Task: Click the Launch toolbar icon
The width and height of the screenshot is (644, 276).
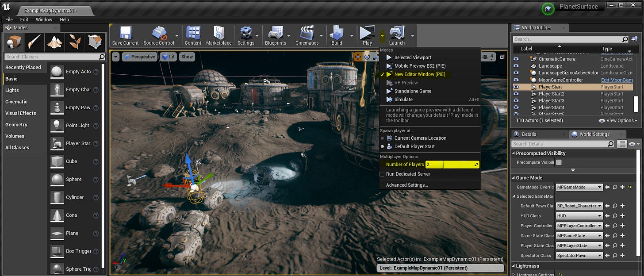Action: 397,35
